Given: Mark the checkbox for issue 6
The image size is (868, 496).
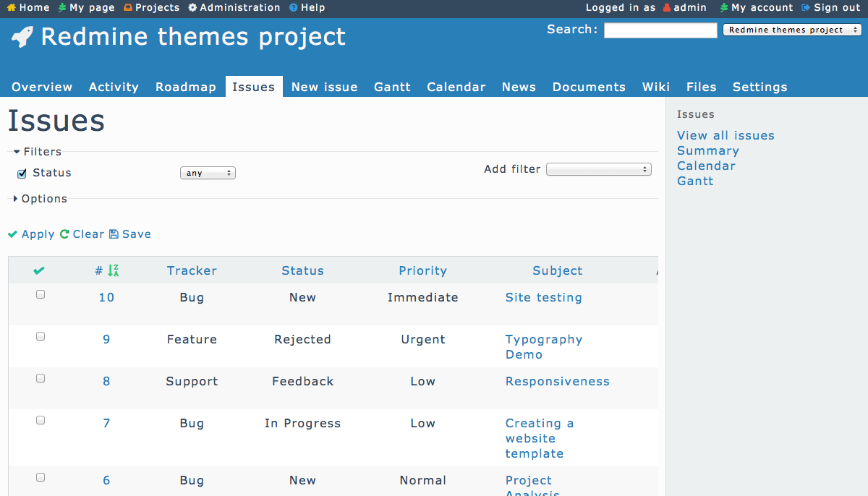Looking at the screenshot, I should click(41, 477).
